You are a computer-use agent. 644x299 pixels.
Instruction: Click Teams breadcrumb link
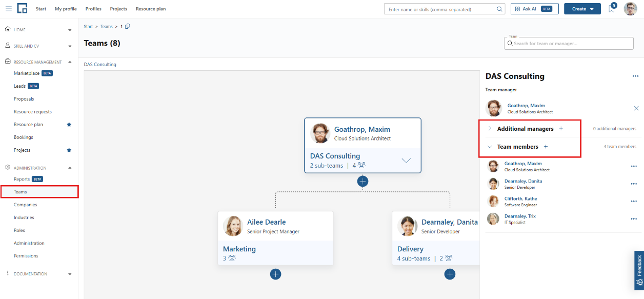(107, 26)
